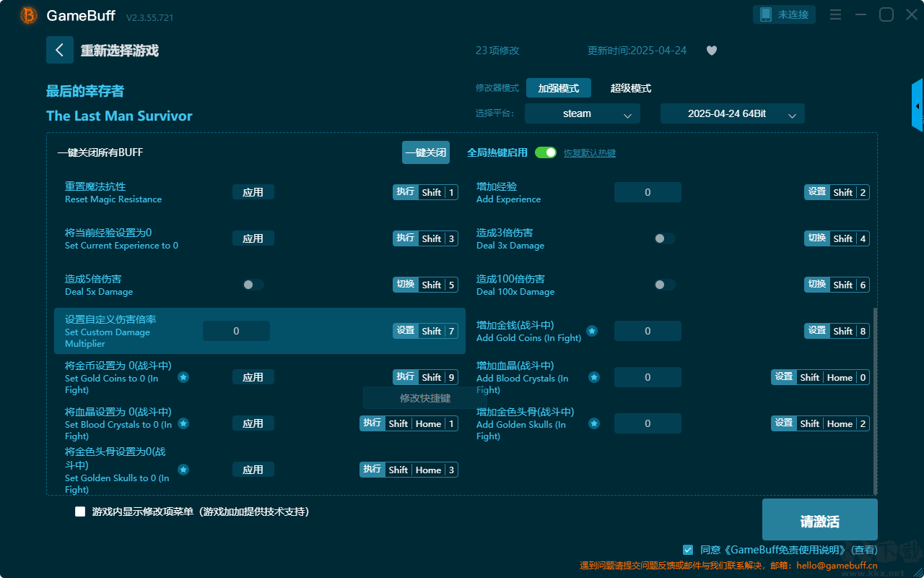Open the 《GameBuff免责使用说明》 link
Viewport: 924px width, 578px height.
point(784,550)
